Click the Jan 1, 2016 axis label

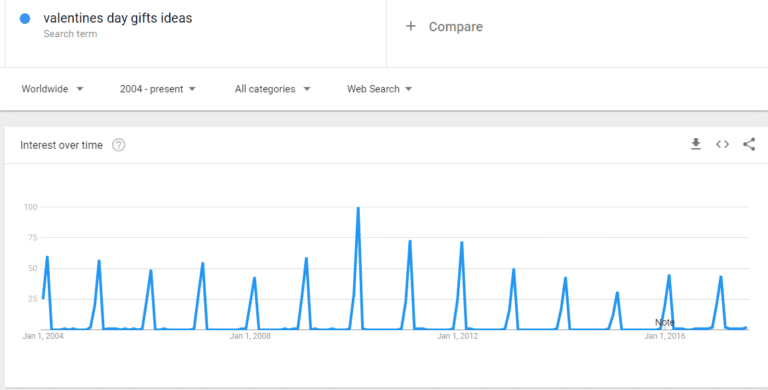click(665, 336)
